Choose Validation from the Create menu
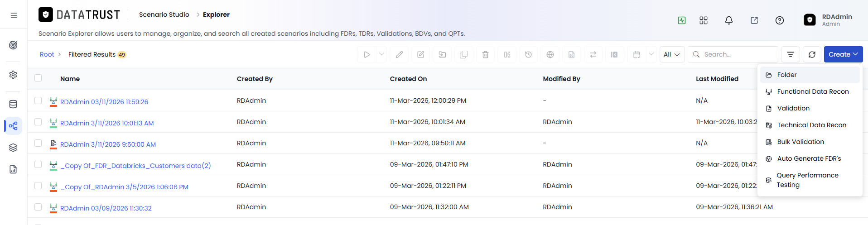This screenshot has width=868, height=225. (x=810, y=108)
